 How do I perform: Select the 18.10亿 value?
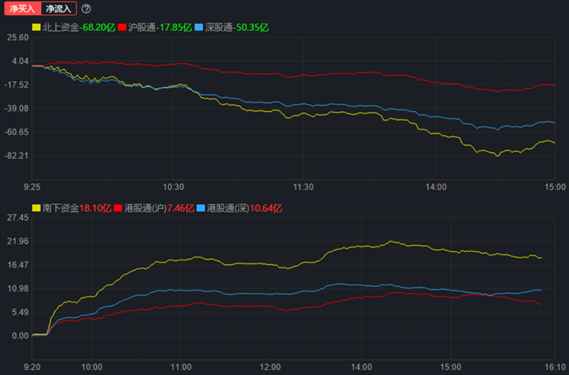click(95, 208)
